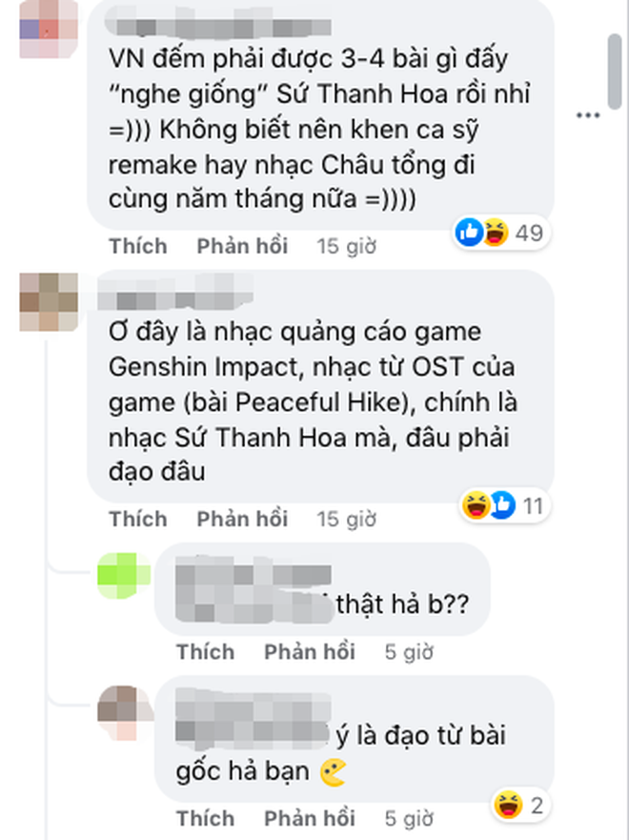Open haha reaction on Genshin Impact comment
This screenshot has width=629, height=840.
tap(476, 505)
